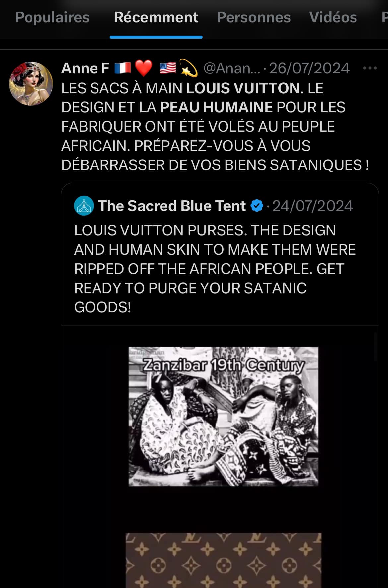Select the Personnes tab
This screenshot has width=388, height=588.
pos(253,17)
